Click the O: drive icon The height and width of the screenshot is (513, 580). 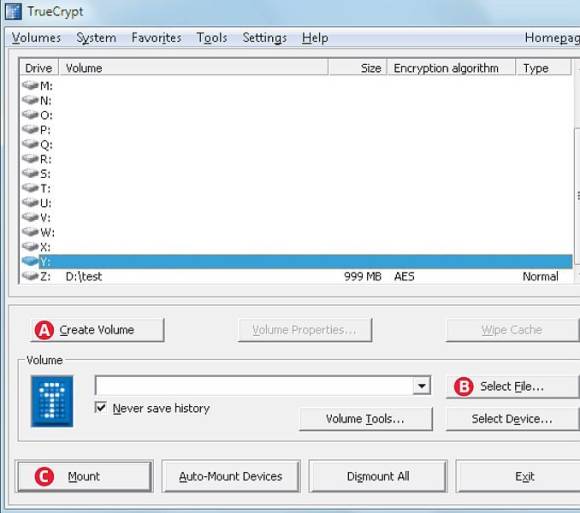point(30,115)
